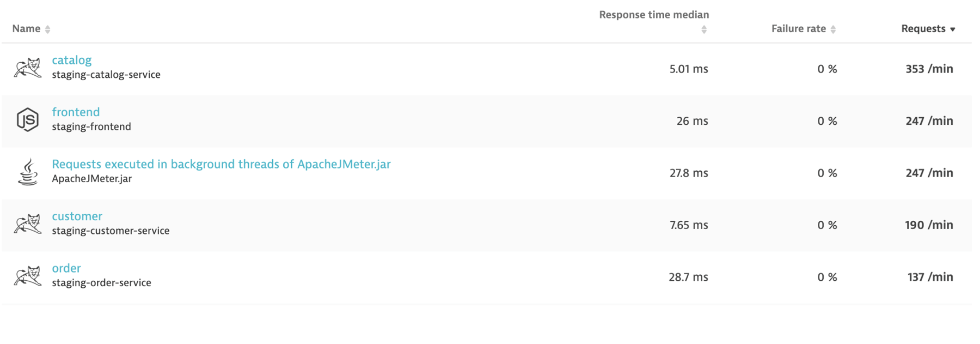Click the Node.js icon for frontend

pyautogui.click(x=27, y=119)
